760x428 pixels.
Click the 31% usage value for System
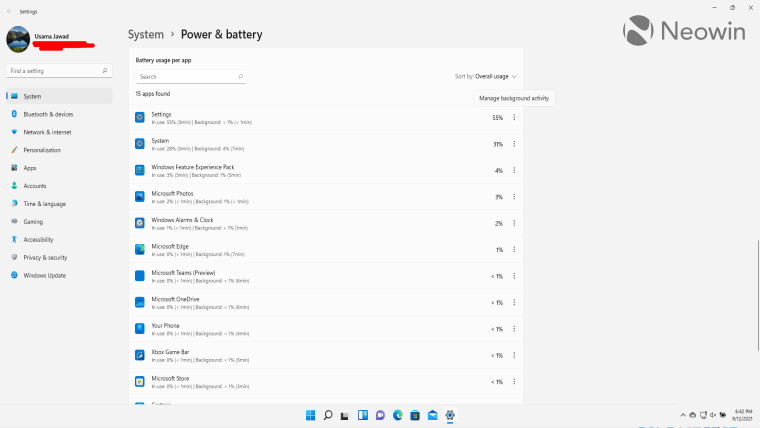pos(498,144)
